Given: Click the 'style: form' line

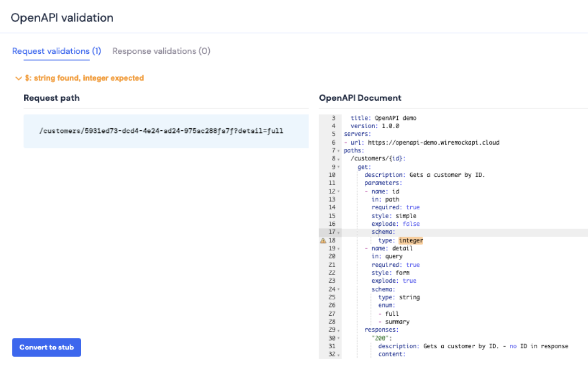Looking at the screenshot, I should click(x=391, y=273).
